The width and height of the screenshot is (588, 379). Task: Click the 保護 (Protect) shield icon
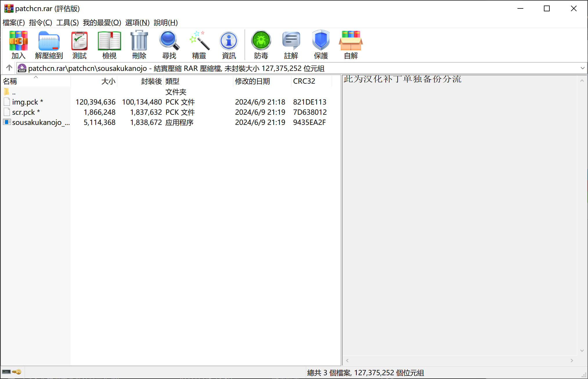tap(321, 44)
